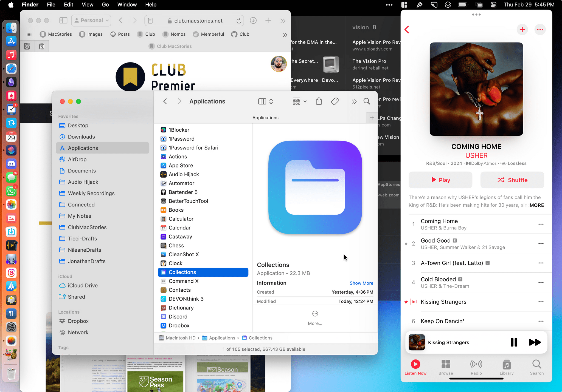Open options for Cold Blooded track

541,282
